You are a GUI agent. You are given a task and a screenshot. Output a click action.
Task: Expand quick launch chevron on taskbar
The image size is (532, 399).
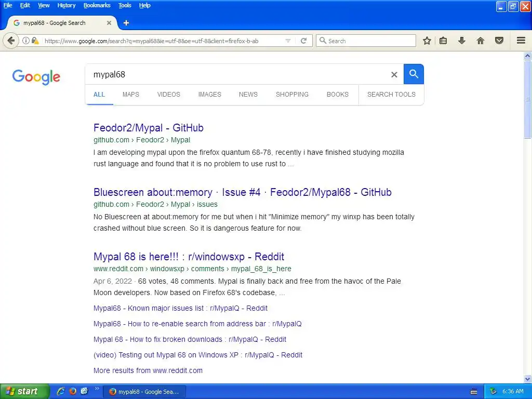97,389
